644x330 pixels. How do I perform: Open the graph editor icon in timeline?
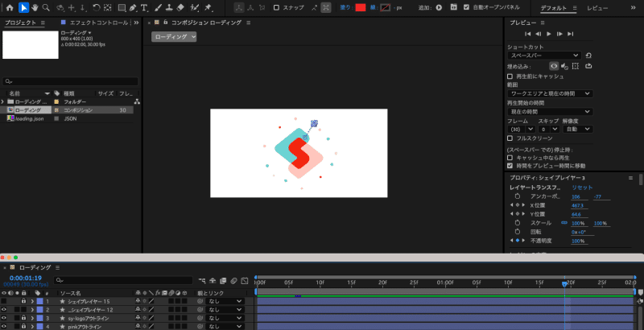point(245,281)
